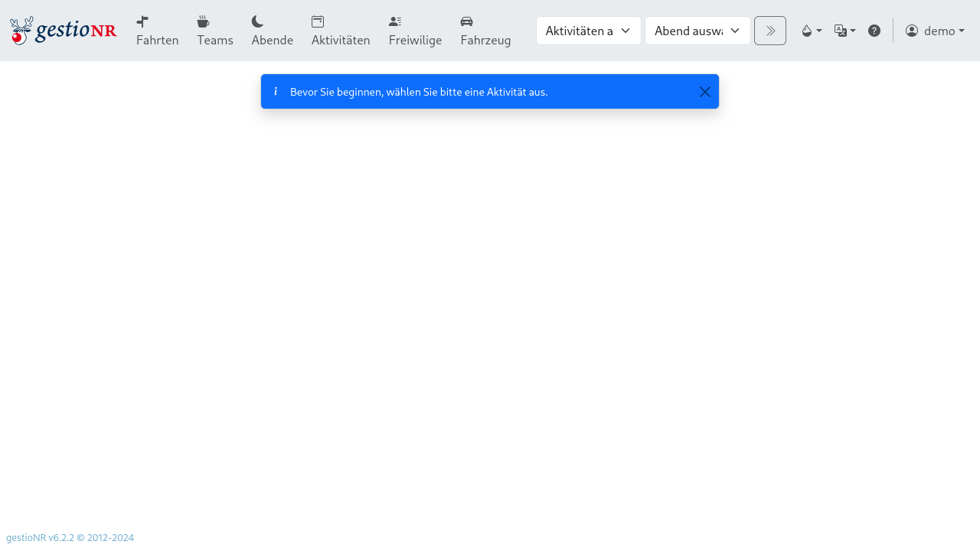Expand the Aktivitäten selection dropdown

(588, 31)
